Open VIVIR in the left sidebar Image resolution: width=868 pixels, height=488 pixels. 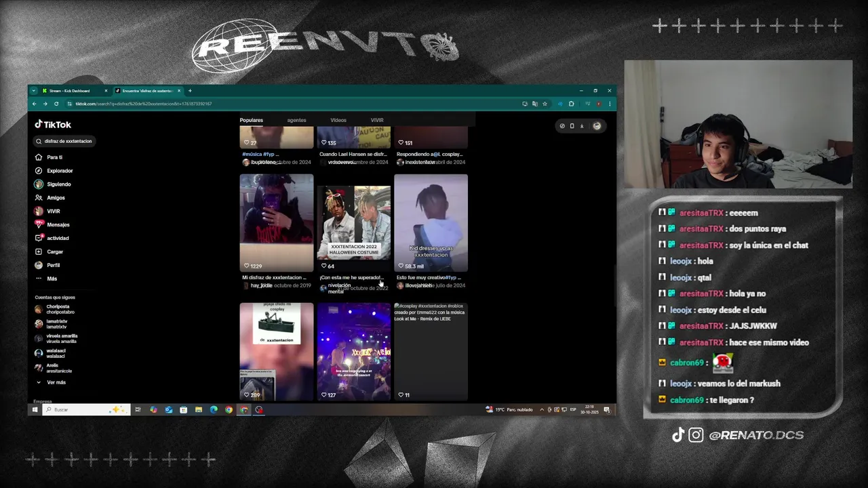[x=48, y=211]
